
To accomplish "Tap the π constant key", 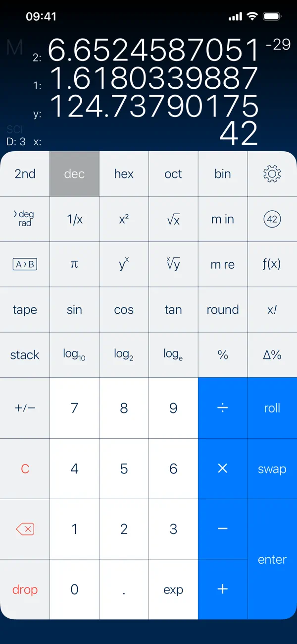I will [74, 264].
